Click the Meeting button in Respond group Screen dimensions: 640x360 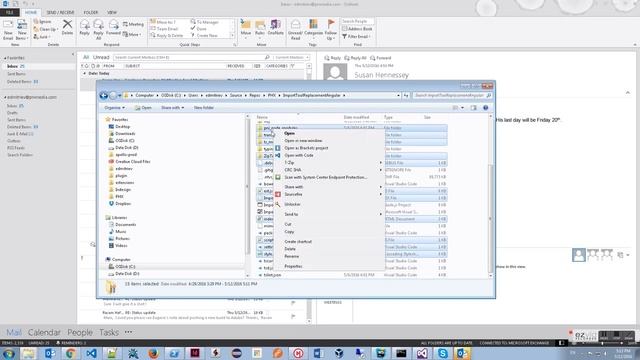[x=133, y=24]
